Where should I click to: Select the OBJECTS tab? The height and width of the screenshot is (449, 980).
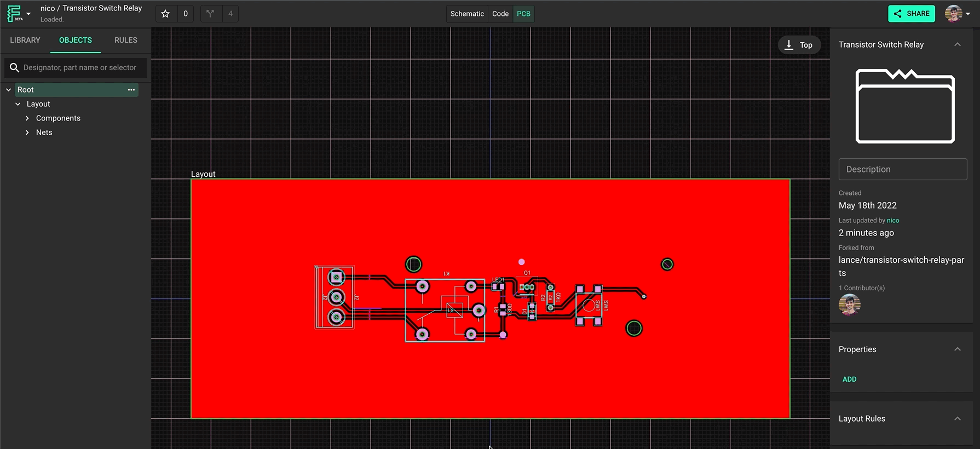tap(76, 40)
